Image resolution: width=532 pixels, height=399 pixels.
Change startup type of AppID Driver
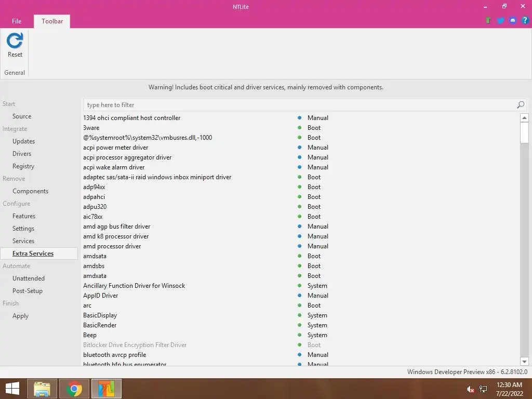318,296
